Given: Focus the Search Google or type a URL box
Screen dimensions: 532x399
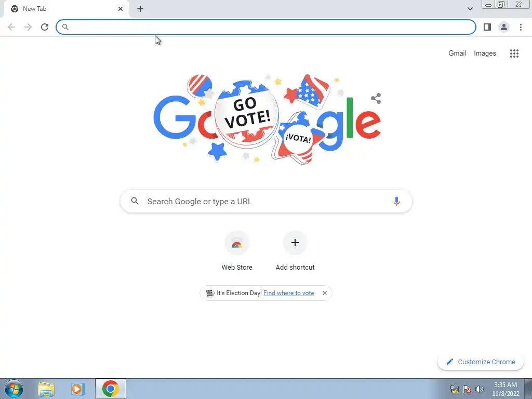Looking at the screenshot, I should pos(266,201).
